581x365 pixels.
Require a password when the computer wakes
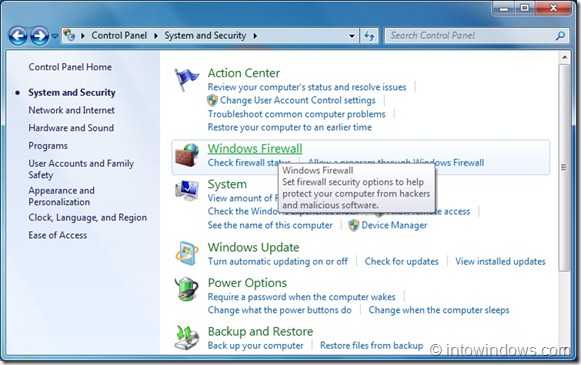click(x=302, y=297)
